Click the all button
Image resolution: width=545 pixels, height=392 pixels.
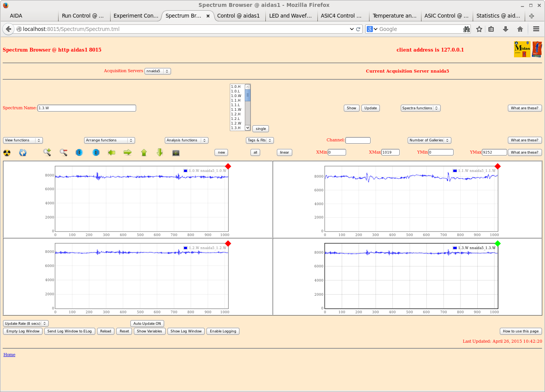pos(255,152)
